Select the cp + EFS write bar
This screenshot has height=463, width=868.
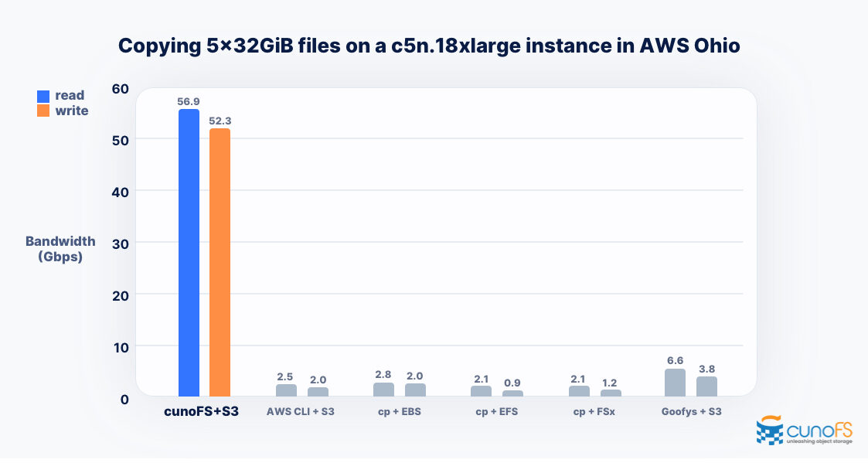click(x=512, y=393)
